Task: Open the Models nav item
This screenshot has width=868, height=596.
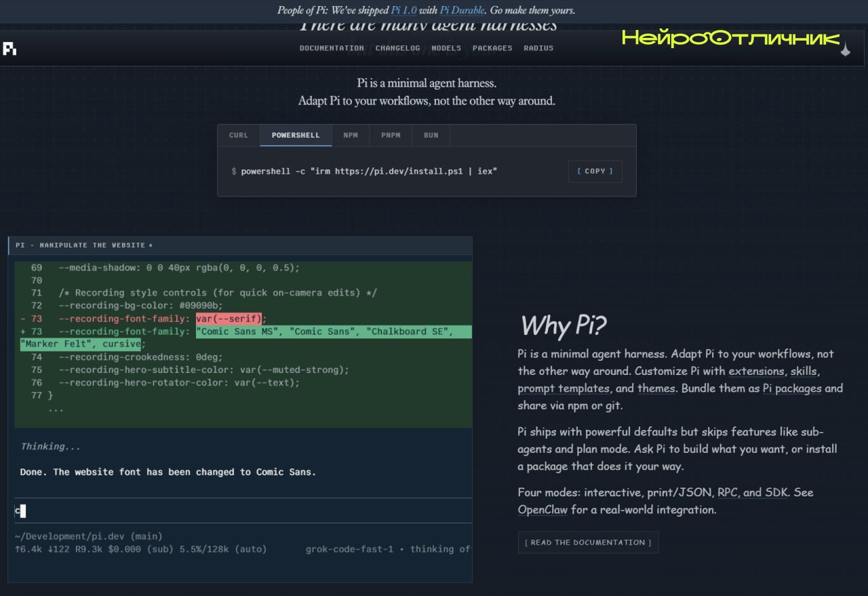Action: coord(446,48)
